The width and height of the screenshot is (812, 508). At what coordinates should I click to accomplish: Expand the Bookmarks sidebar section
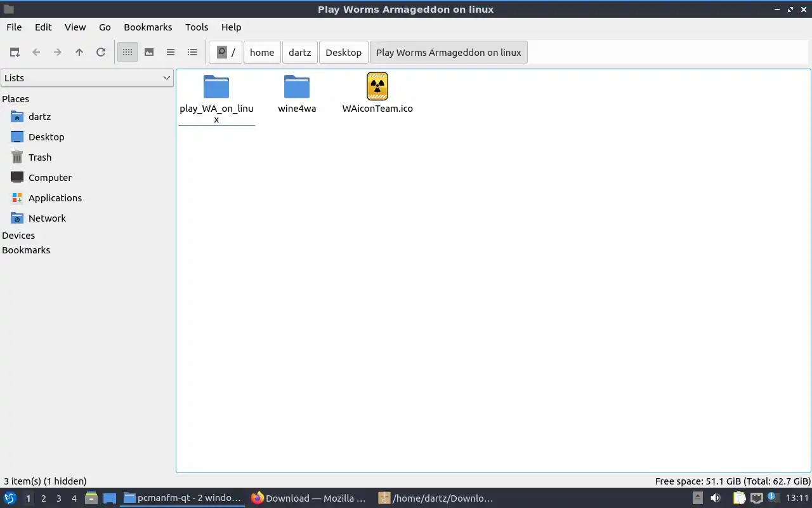pos(26,250)
